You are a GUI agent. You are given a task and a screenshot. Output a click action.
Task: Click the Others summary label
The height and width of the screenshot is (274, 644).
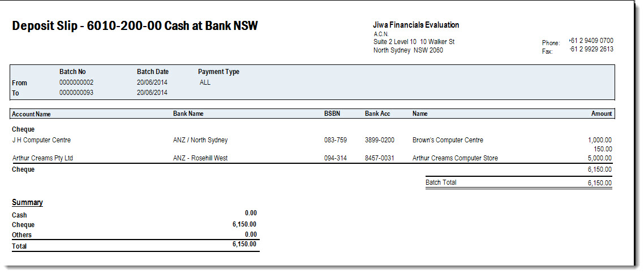tap(22, 236)
